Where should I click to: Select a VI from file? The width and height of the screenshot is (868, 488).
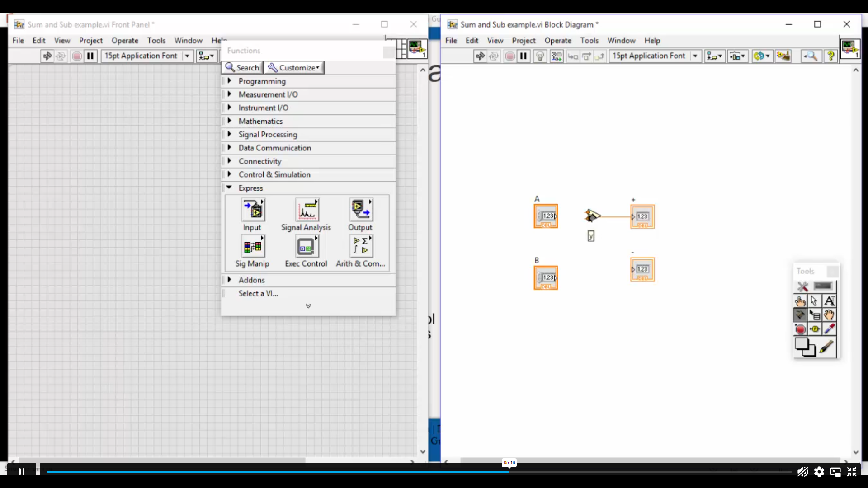click(259, 293)
